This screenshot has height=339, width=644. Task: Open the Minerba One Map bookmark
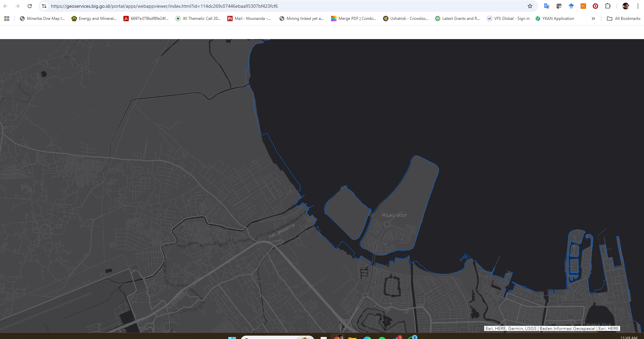tap(42, 19)
